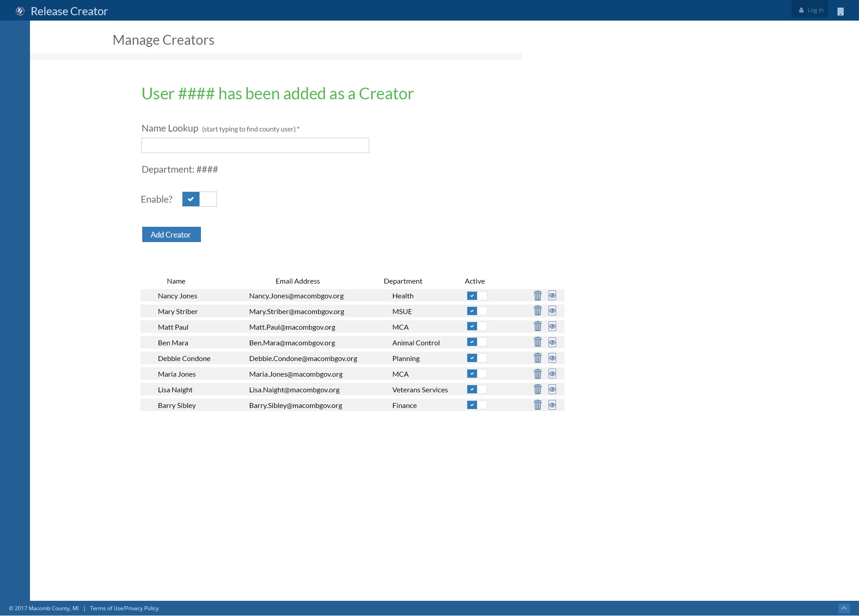Click building icon in top header
Image resolution: width=859 pixels, height=616 pixels.
(x=840, y=11)
